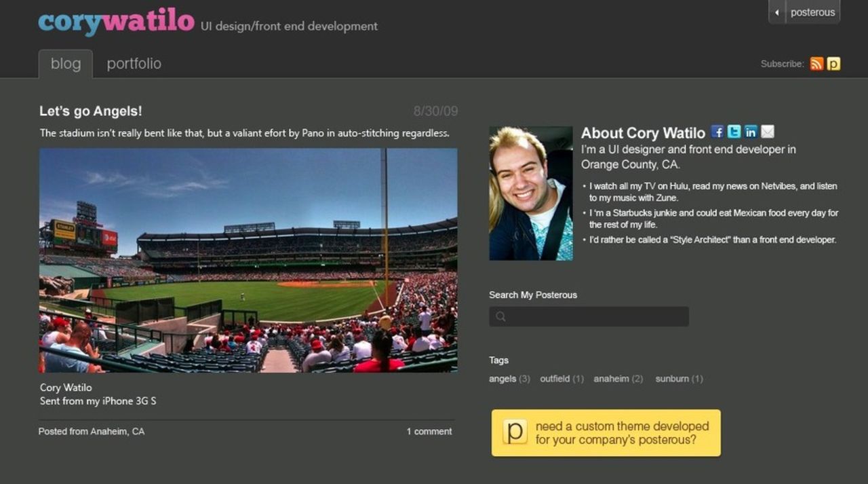The image size is (868, 484).
Task: Open the 1 comment link
Action: [429, 431]
